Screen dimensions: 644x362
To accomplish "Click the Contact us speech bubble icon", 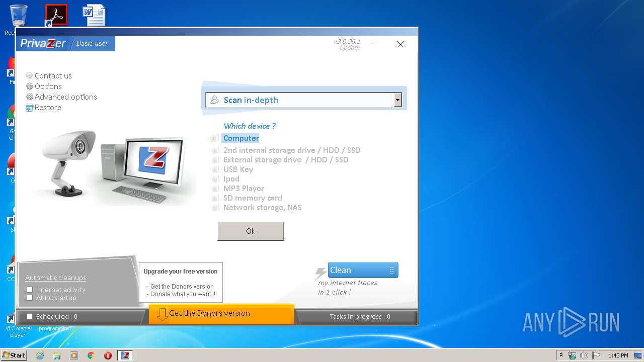I will pyautogui.click(x=29, y=76).
